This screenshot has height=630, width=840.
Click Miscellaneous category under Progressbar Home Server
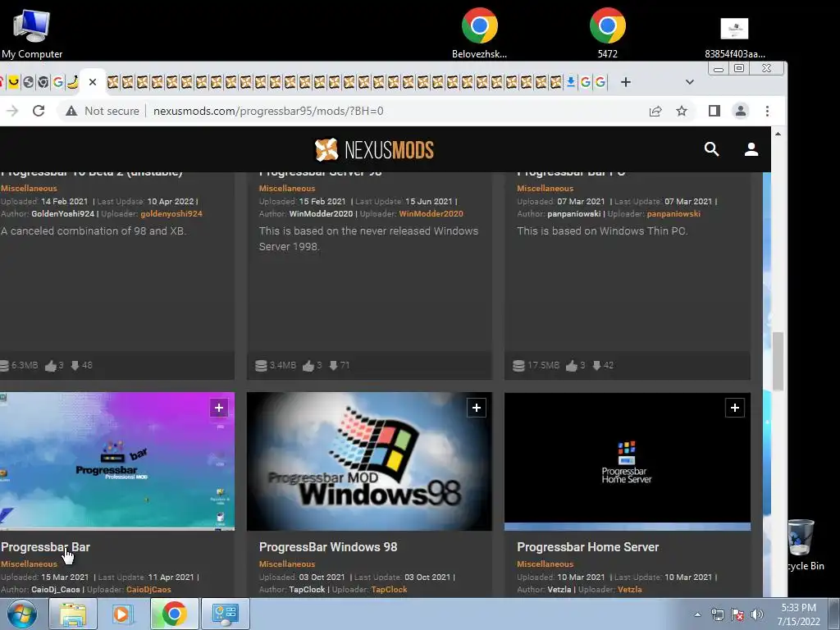pos(545,564)
